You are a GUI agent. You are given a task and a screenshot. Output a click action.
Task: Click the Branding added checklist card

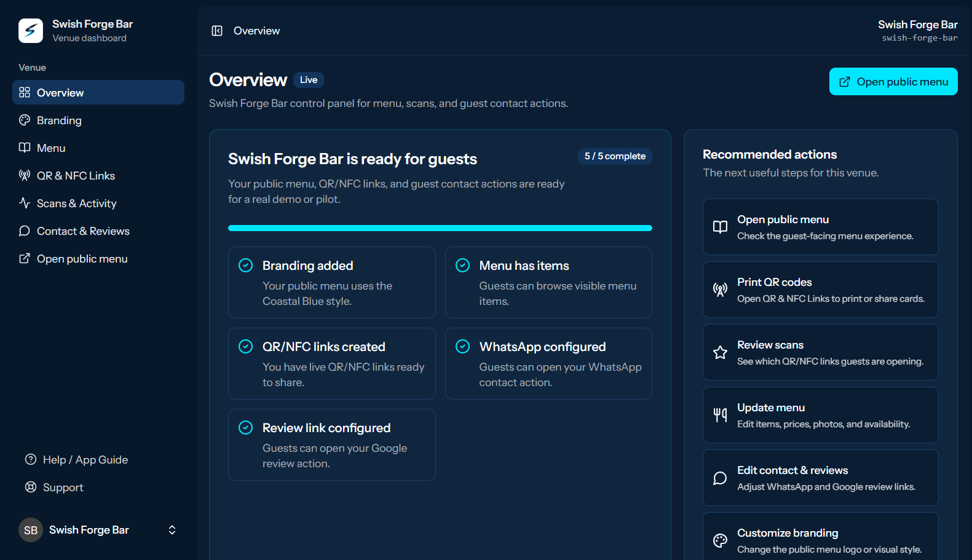pyautogui.click(x=332, y=282)
